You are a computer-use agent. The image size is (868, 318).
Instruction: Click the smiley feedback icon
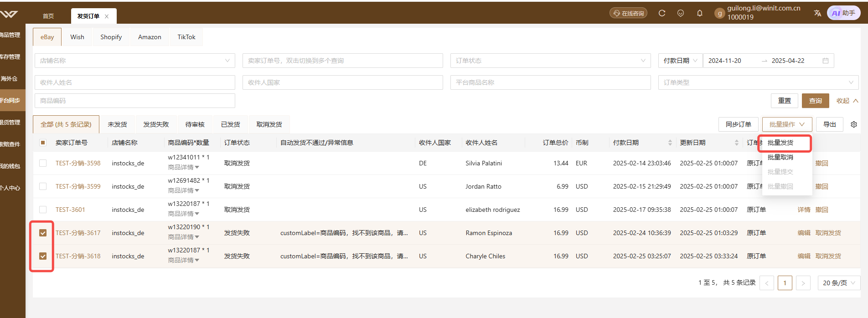pos(681,13)
